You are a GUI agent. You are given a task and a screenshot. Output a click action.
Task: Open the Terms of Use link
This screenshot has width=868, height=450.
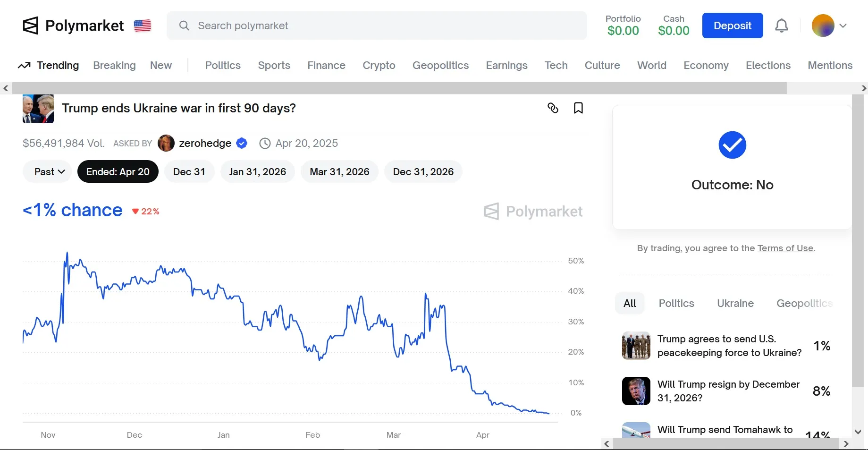click(785, 248)
